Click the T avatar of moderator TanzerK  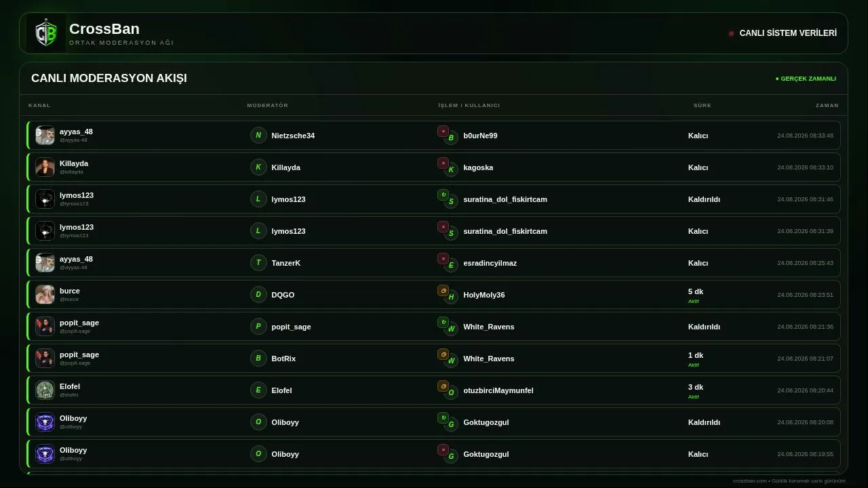point(258,263)
